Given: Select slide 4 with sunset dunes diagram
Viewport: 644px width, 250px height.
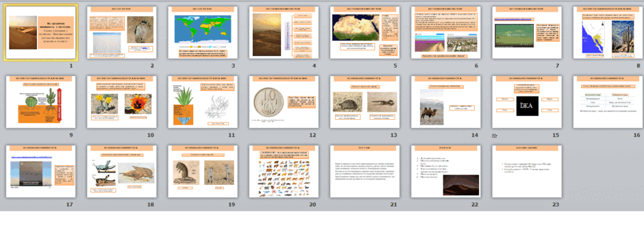Looking at the screenshot, I should tap(284, 33).
